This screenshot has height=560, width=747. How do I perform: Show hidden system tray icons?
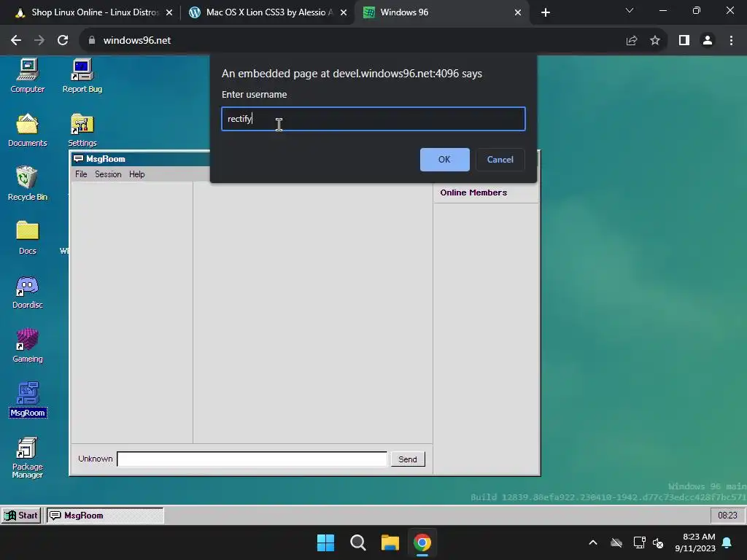[593, 542]
